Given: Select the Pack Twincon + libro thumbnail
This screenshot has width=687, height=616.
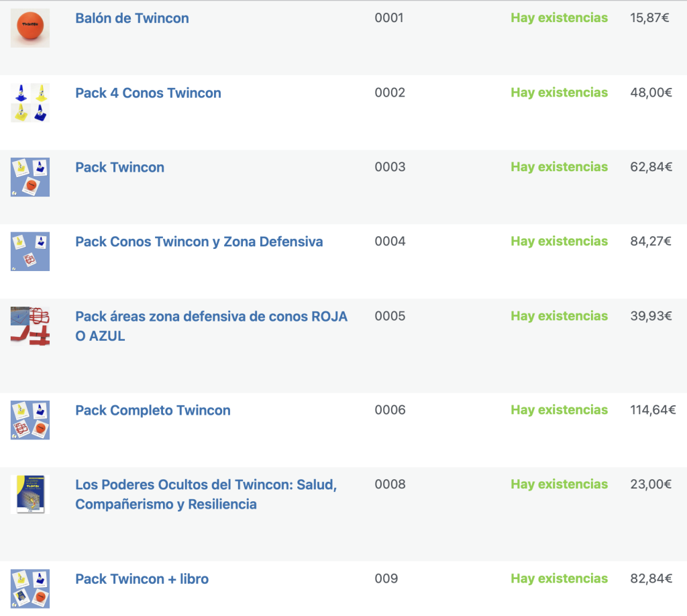Looking at the screenshot, I should point(30,588).
